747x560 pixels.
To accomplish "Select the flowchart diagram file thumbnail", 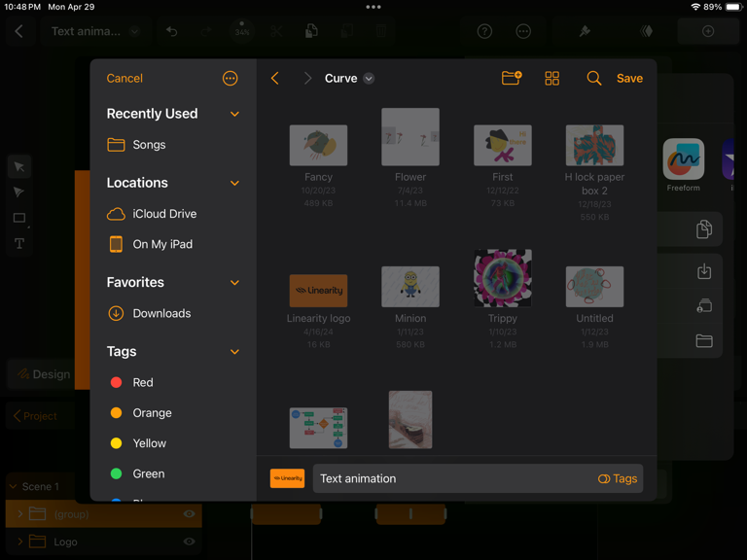I will pyautogui.click(x=318, y=428).
